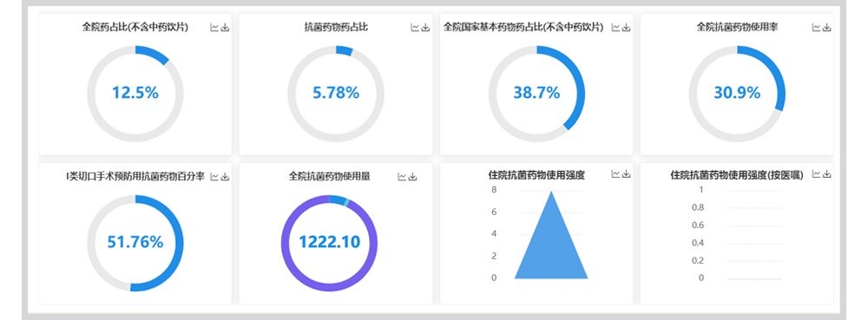Download the 全院抗菌药物使用量 data
868x320 pixels.
412,177
